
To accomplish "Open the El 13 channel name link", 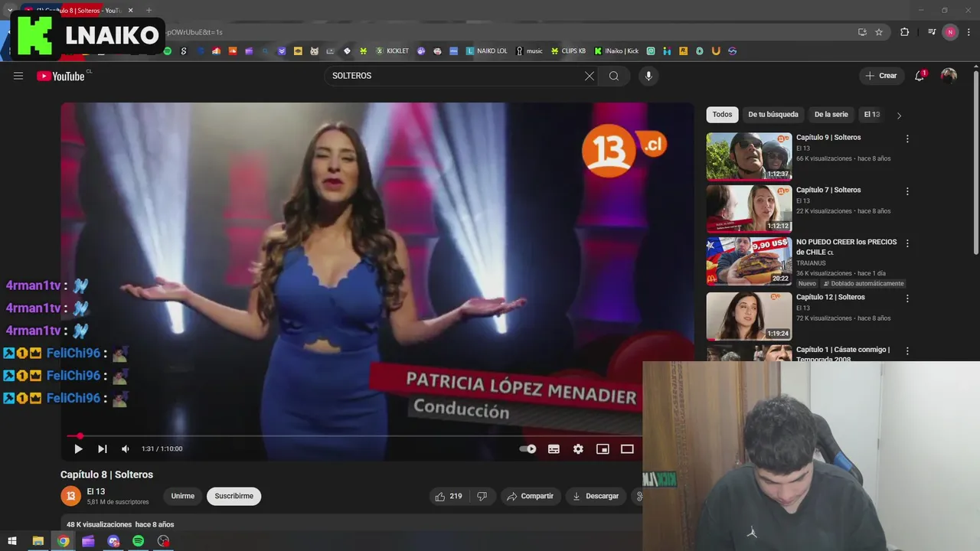I will [x=96, y=491].
